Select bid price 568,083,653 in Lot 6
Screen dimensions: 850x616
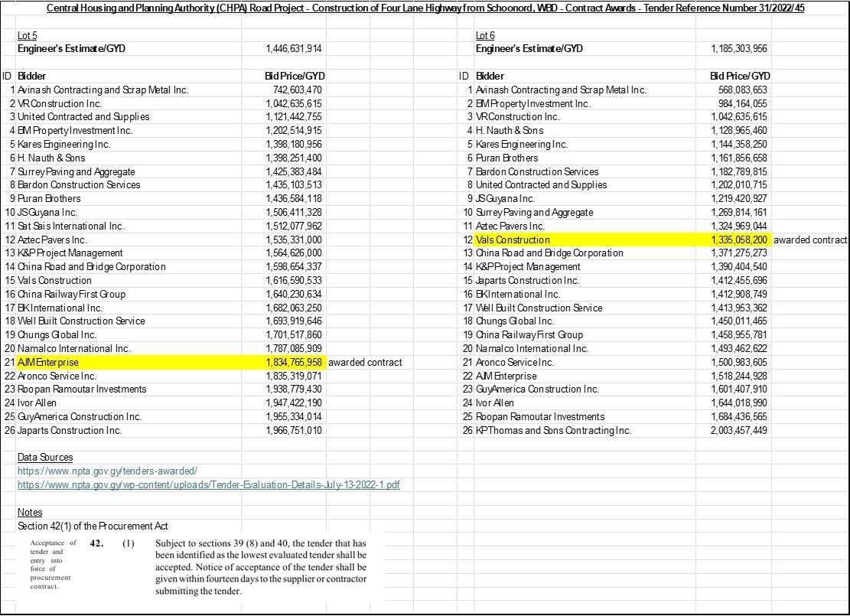click(743, 90)
